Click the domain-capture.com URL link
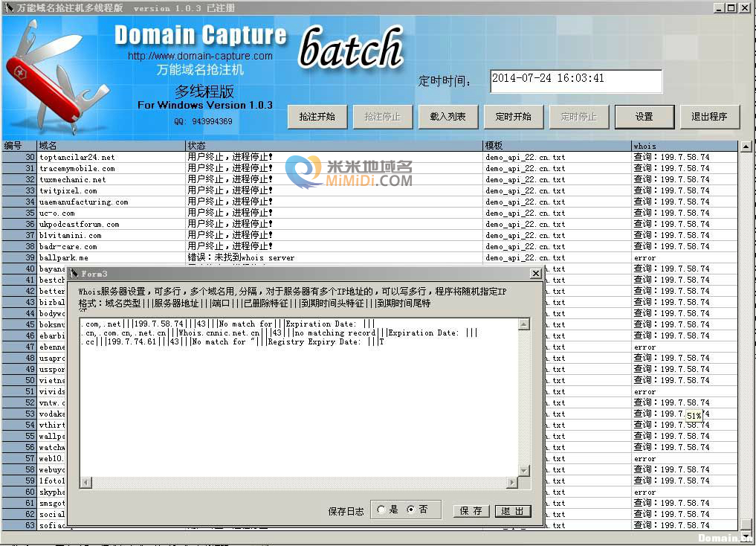The image size is (756, 546). point(200,56)
